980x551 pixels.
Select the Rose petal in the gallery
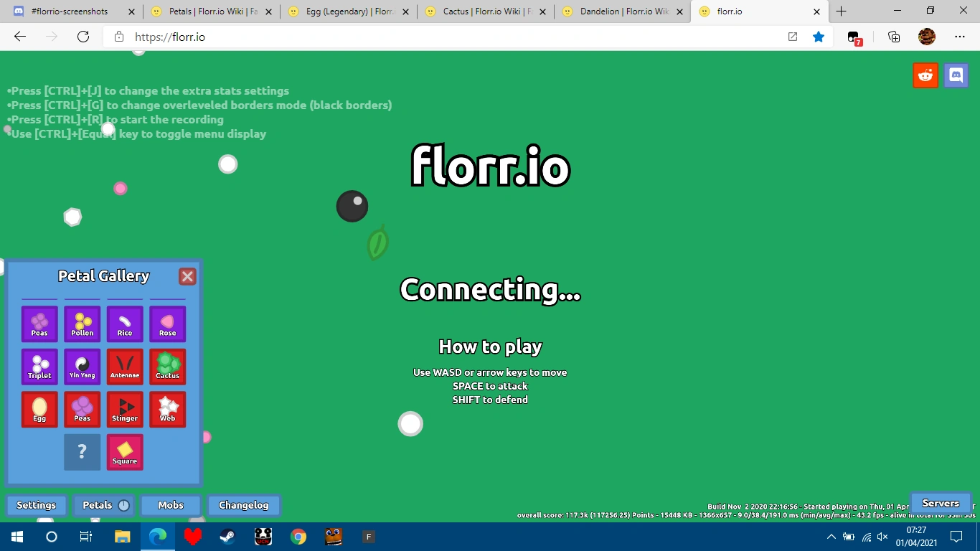(167, 324)
